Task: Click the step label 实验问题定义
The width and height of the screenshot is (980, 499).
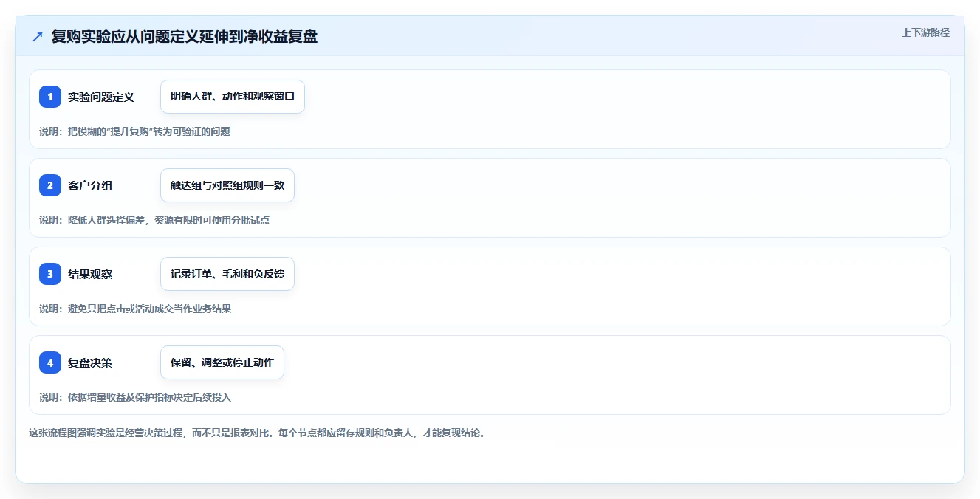Action: pos(101,97)
